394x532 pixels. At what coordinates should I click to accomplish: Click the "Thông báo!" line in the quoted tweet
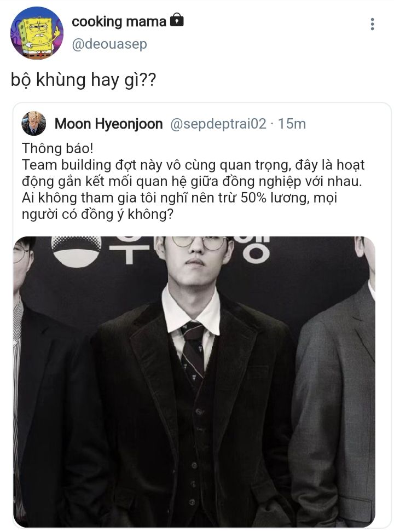pos(57,149)
